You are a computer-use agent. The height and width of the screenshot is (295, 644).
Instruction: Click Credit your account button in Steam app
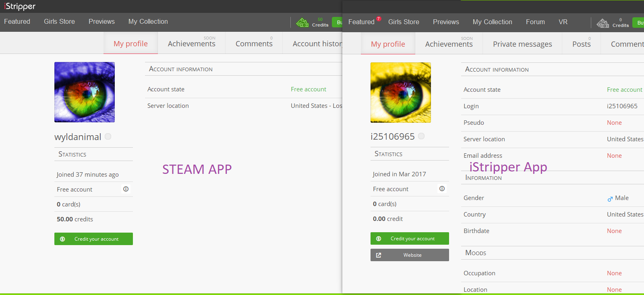(x=93, y=239)
